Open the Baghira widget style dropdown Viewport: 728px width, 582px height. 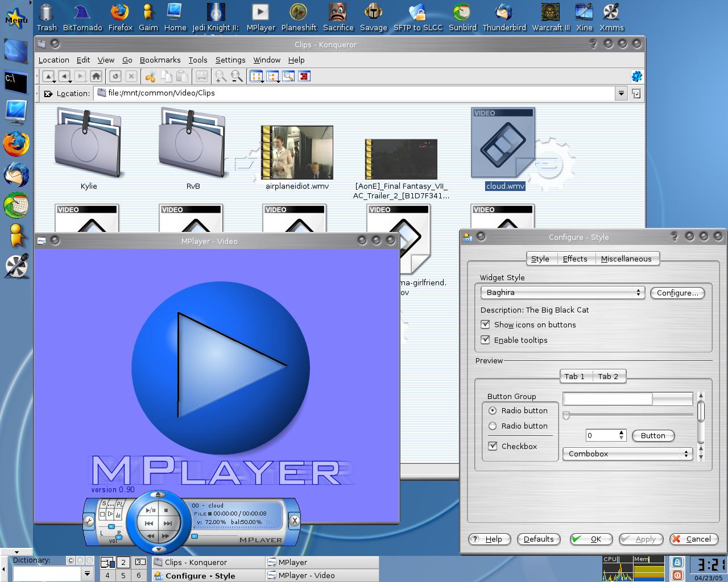pyautogui.click(x=562, y=292)
